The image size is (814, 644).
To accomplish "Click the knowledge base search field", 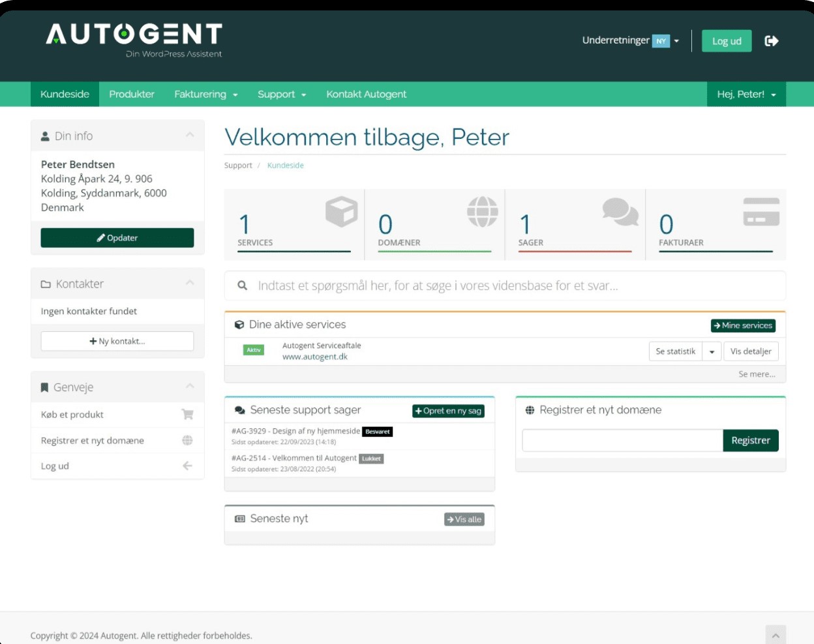I will pos(505,285).
